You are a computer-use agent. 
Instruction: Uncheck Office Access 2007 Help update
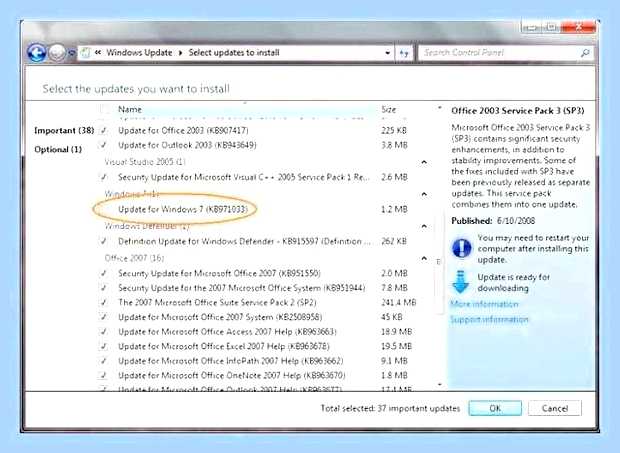[x=104, y=332]
